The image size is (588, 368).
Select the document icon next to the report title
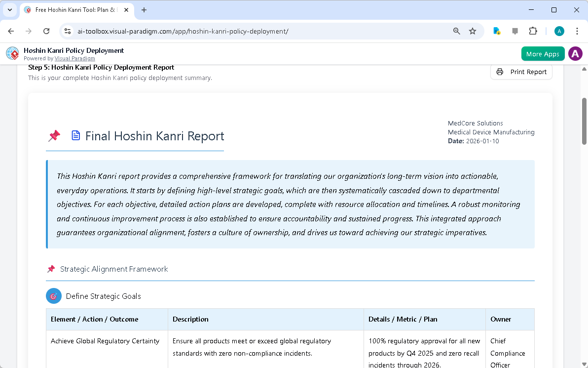(75, 135)
